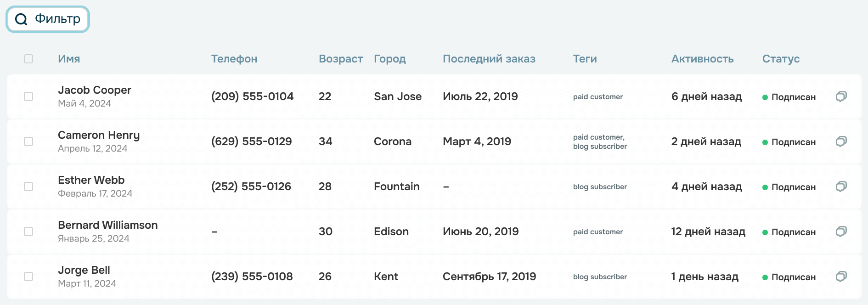
Task: Toggle the select-all checkbox in the table header
Action: [28, 59]
